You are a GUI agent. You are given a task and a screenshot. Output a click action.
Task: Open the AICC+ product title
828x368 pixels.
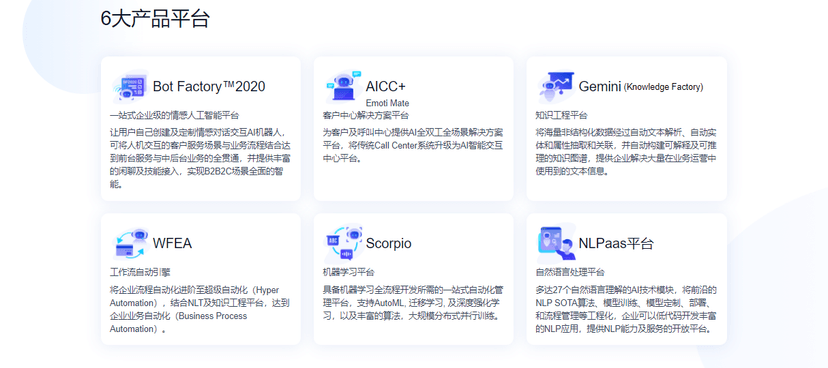pyautogui.click(x=385, y=86)
